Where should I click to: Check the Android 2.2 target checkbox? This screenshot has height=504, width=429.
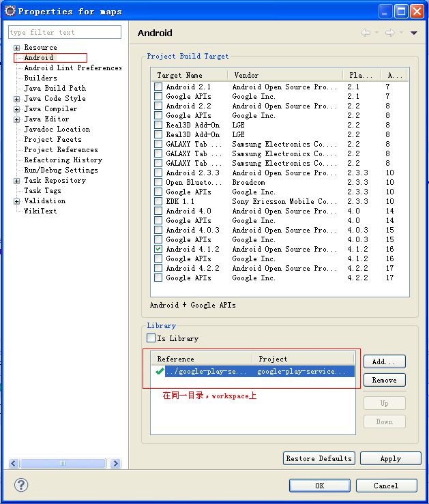coord(158,106)
